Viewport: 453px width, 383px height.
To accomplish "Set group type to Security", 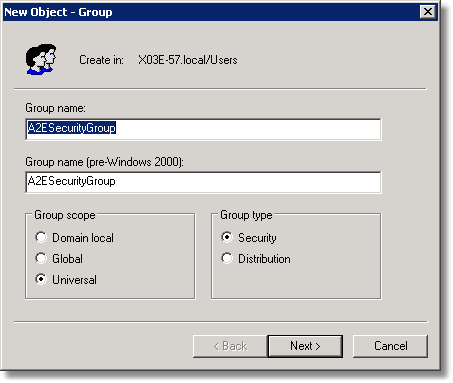I will tap(249, 238).
